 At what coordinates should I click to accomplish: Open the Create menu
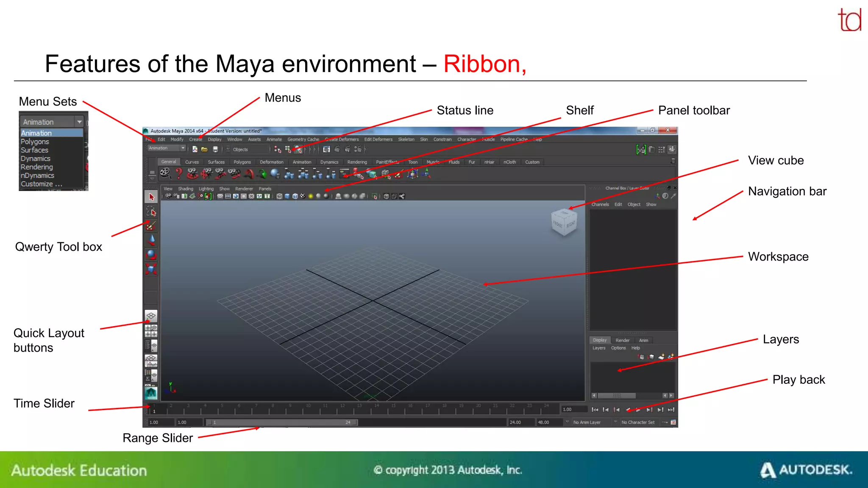(x=195, y=139)
